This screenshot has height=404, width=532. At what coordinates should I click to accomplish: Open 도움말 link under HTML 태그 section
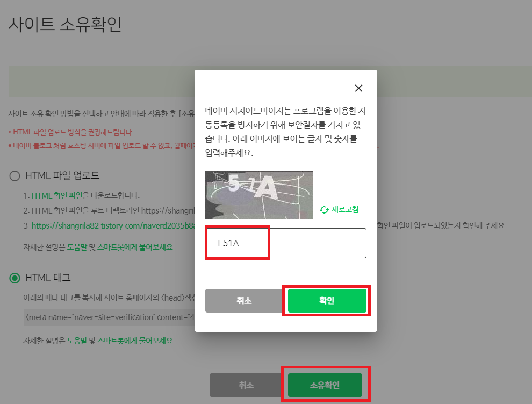[77, 341]
